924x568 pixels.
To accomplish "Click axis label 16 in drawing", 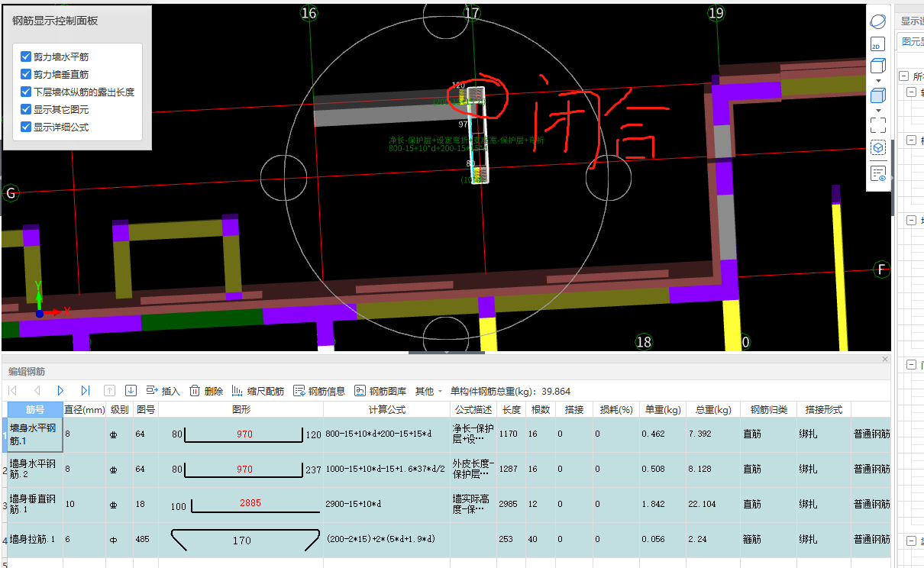I will coord(309,13).
